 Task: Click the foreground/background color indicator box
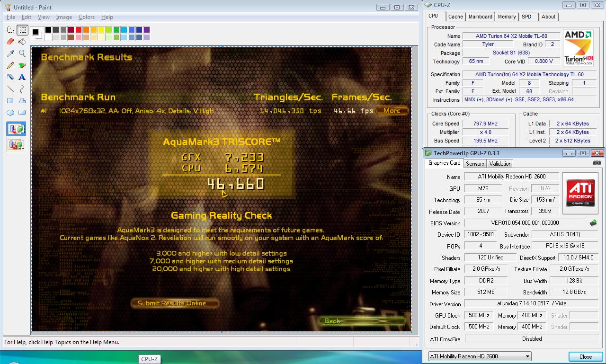tap(37, 33)
